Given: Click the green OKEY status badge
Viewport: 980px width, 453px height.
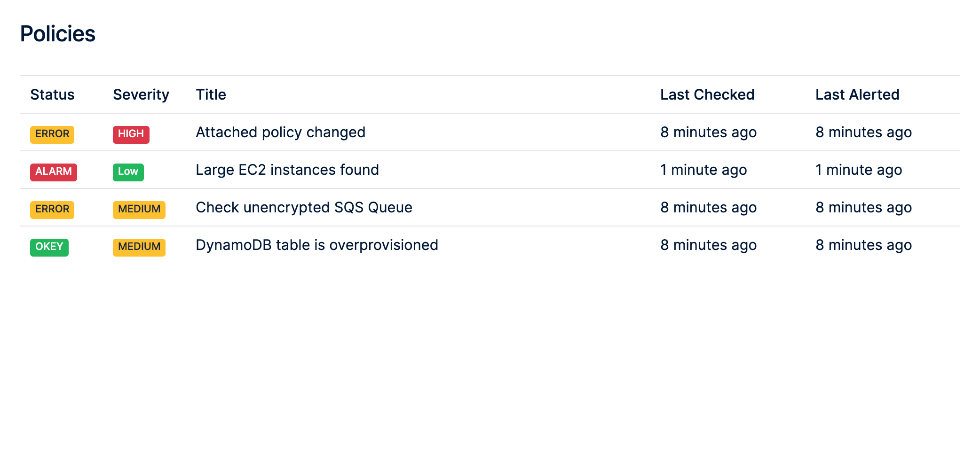Looking at the screenshot, I should click(49, 247).
